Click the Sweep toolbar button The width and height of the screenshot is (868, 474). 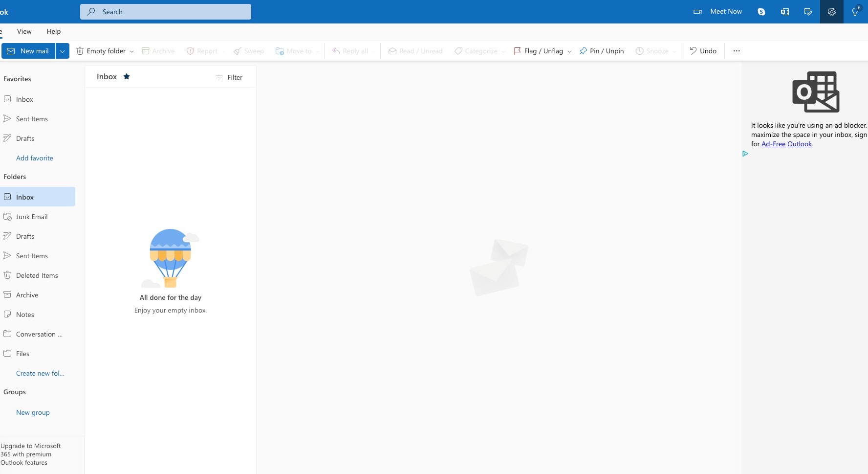(x=248, y=51)
